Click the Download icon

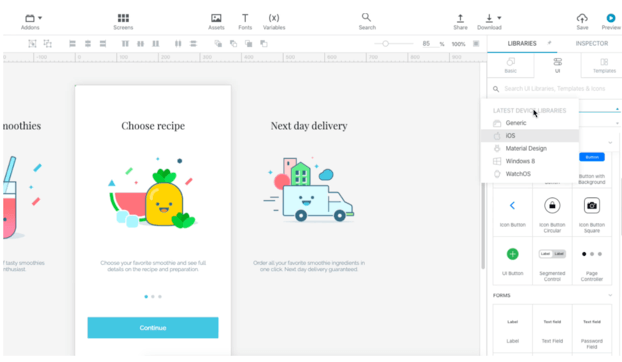489,18
